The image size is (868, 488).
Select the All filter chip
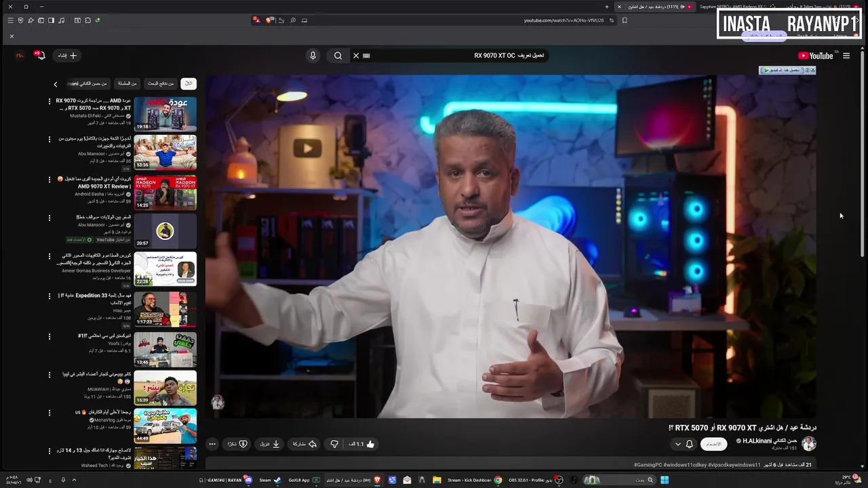(x=189, y=83)
